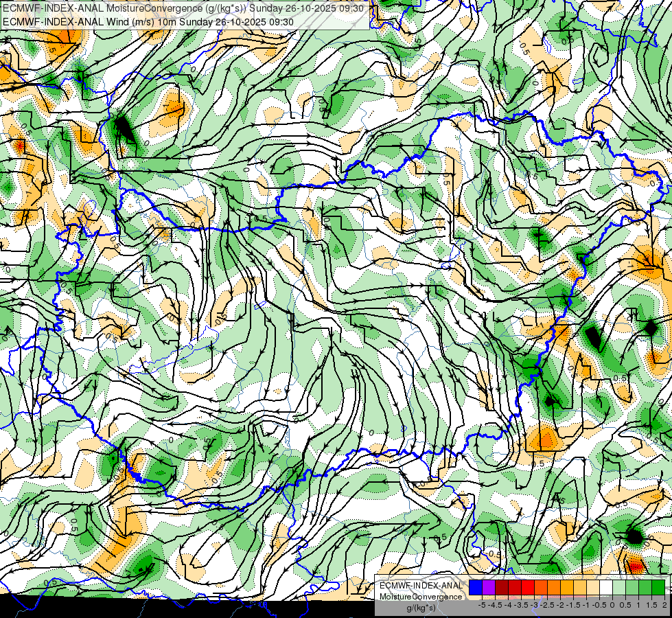Click the '-3' legend tick label
Image resolution: width=672 pixels, height=618 pixels.
pyautogui.click(x=535, y=605)
